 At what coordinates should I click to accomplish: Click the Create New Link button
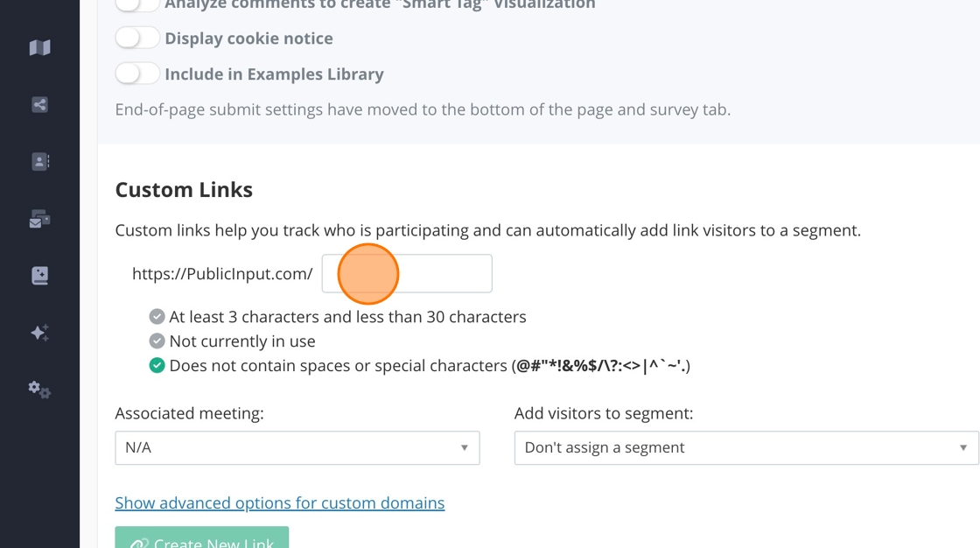201,540
